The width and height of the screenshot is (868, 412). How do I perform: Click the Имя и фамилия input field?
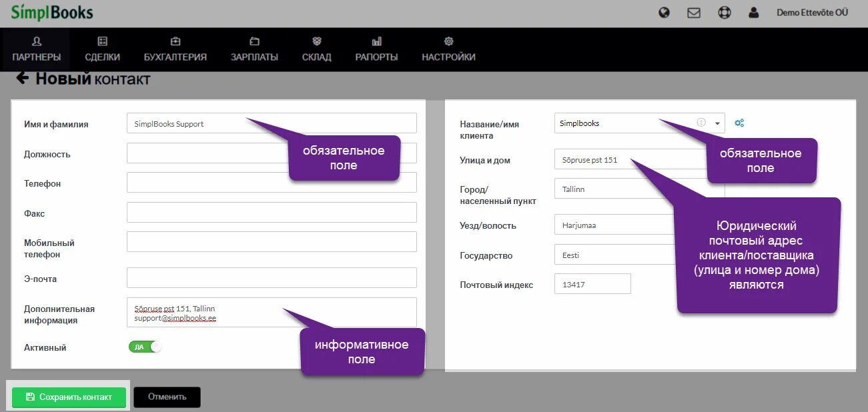(x=272, y=123)
